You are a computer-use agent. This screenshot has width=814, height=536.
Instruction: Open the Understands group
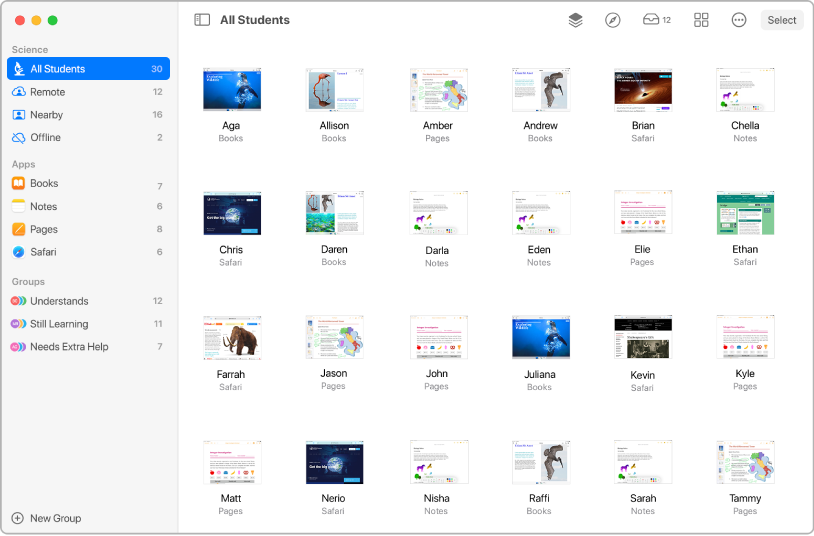[x=88, y=301]
